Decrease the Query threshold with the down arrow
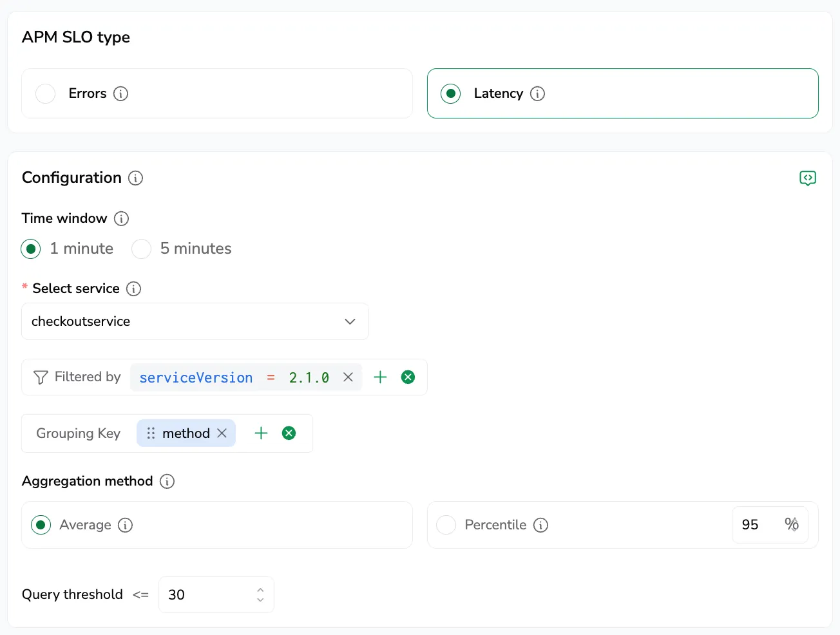This screenshot has height=635, width=840. tap(260, 600)
